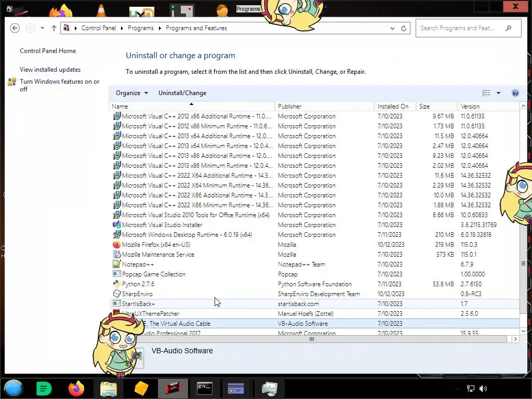Image resolution: width=532 pixels, height=399 pixels.
Task: Click the network tray icon
Action: tap(471, 389)
